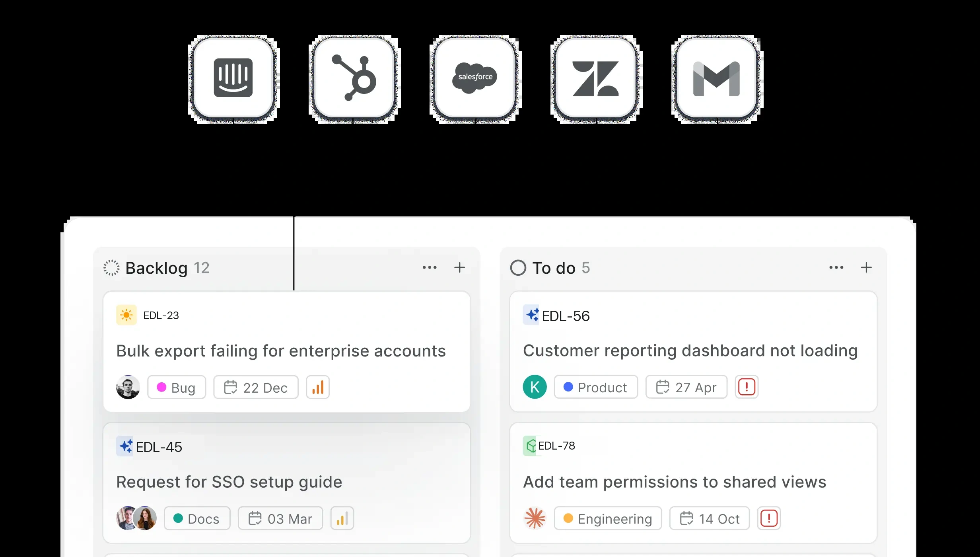Image resolution: width=980 pixels, height=557 pixels.
Task: Add a new card to Backlog
Action: pos(459,268)
